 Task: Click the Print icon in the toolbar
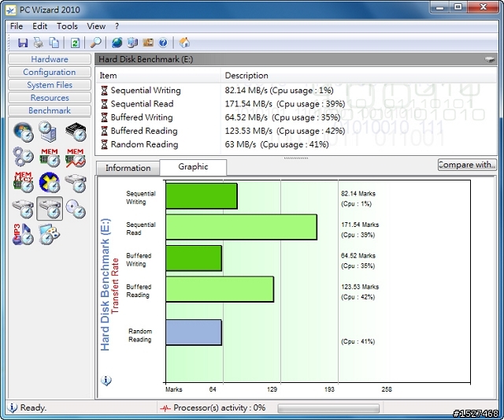click(x=39, y=43)
